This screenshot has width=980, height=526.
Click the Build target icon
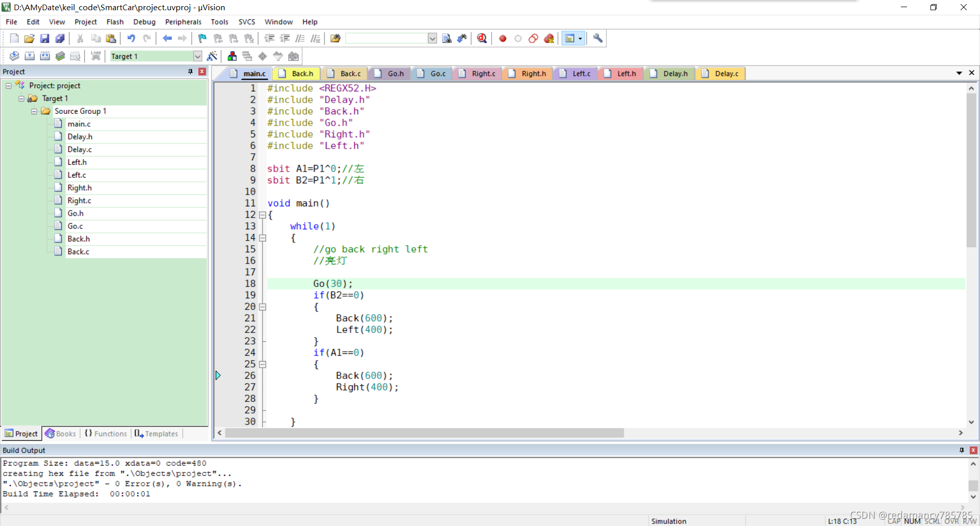pos(30,56)
